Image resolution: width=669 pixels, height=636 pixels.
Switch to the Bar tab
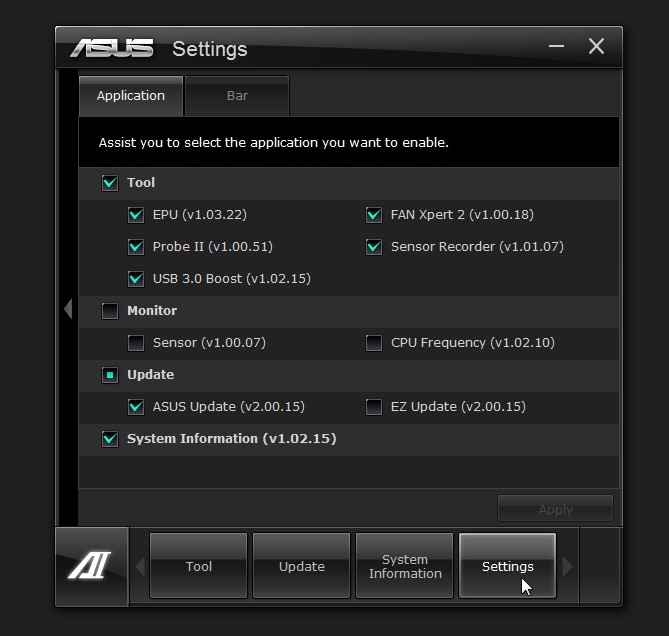[237, 96]
